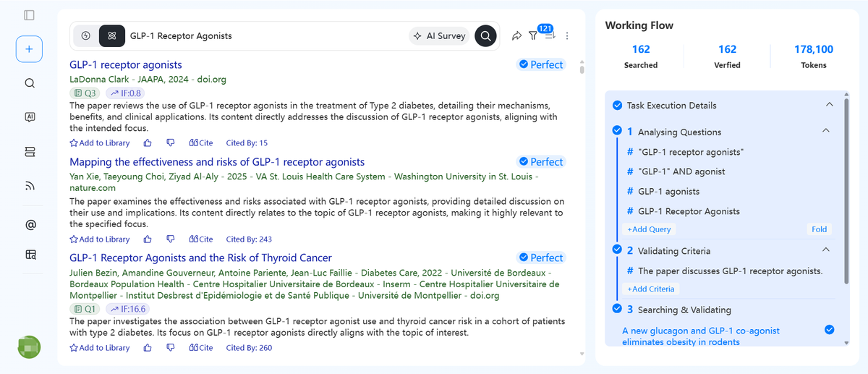Click Cited By: 15
Viewport: 868px width, 374px height.
point(247,143)
